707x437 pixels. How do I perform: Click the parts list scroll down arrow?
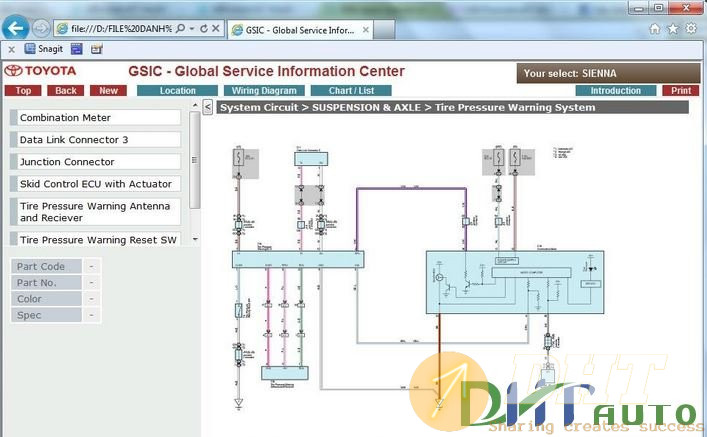click(195, 239)
